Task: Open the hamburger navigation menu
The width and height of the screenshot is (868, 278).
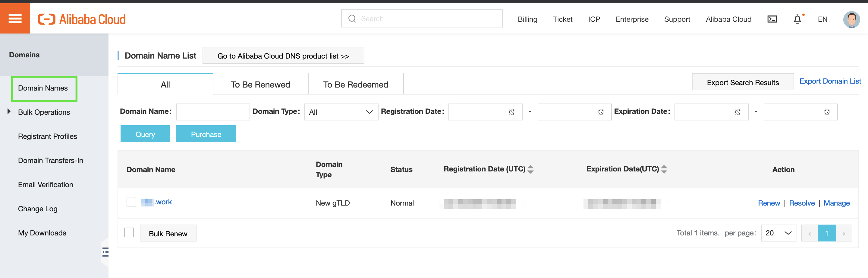Action: pos(15,18)
